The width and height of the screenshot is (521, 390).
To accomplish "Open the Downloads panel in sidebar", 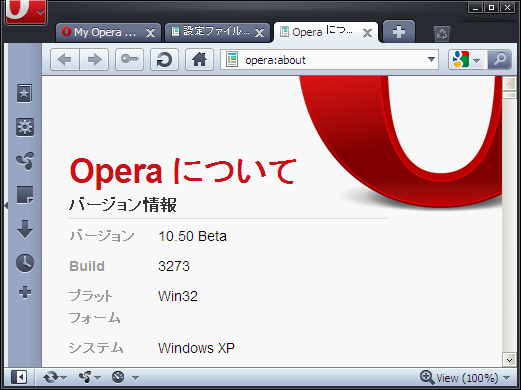I will coord(25,229).
